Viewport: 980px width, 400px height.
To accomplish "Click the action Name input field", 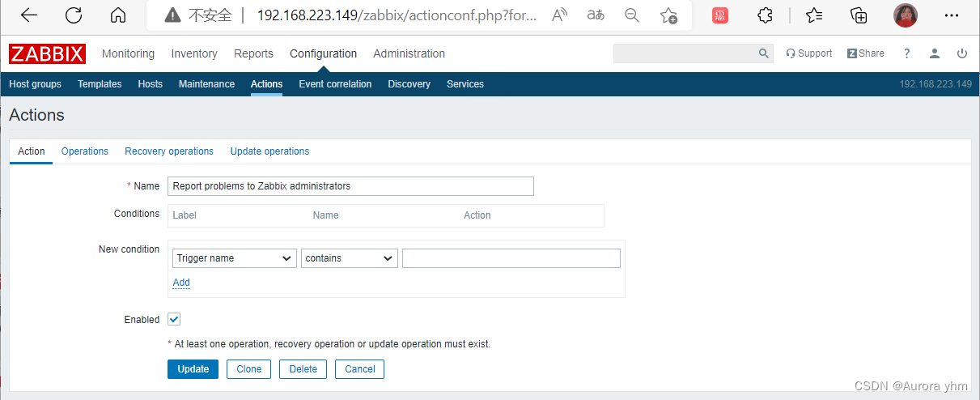I will pos(350,186).
